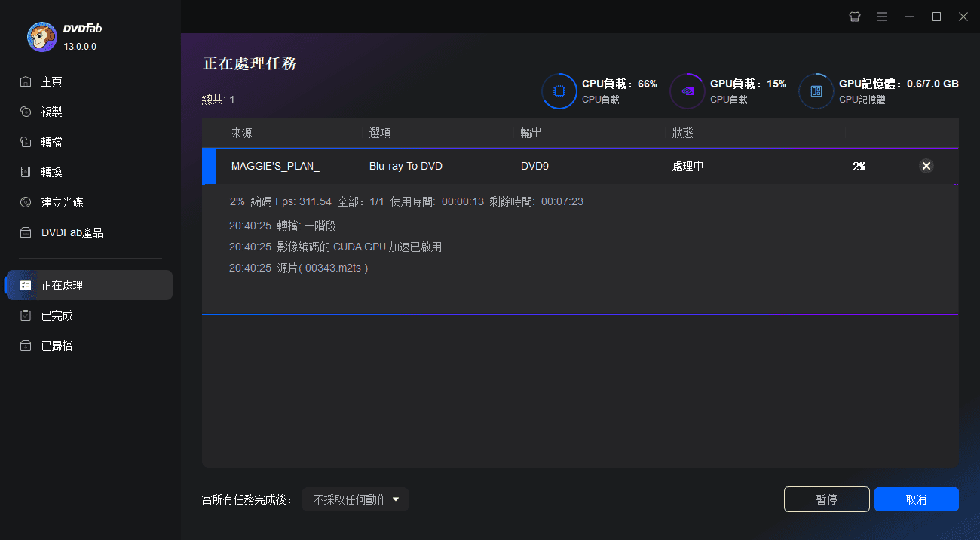
Task: Select the 正在處理 processing tab
Action: click(x=89, y=285)
